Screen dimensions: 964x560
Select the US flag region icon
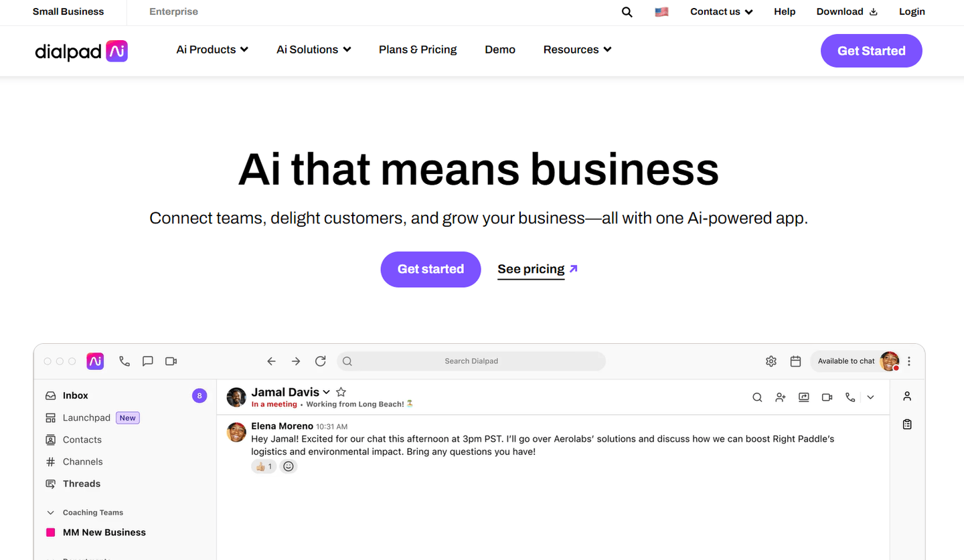click(661, 12)
